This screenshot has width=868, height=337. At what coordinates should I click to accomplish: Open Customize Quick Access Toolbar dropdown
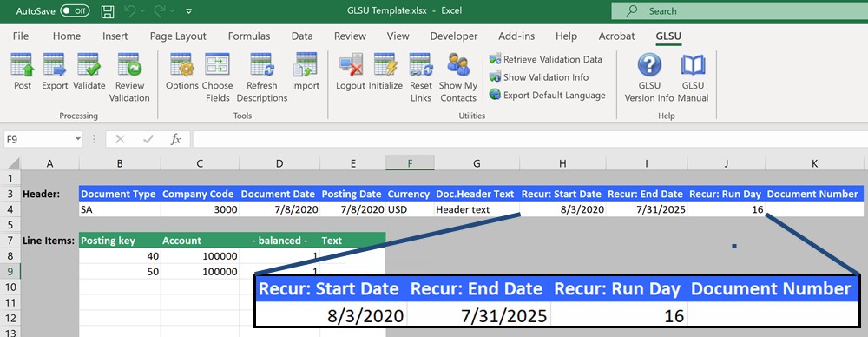[188, 11]
